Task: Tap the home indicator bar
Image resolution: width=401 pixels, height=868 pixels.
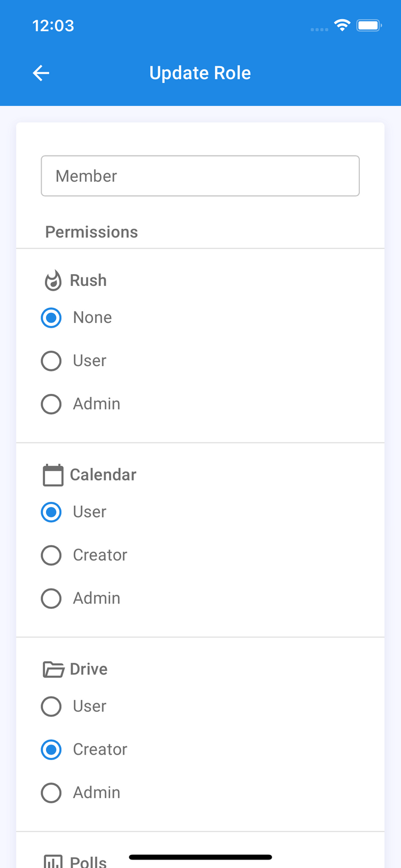Action: tap(200, 857)
